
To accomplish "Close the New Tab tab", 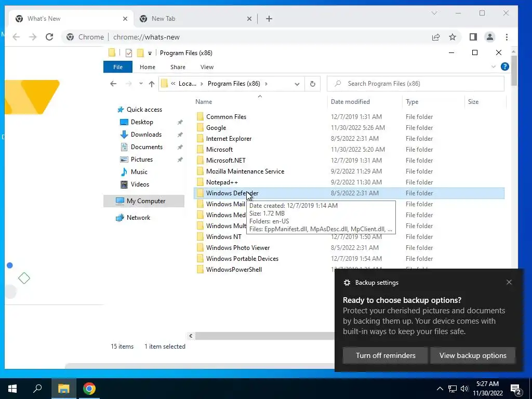I will 249,19.
